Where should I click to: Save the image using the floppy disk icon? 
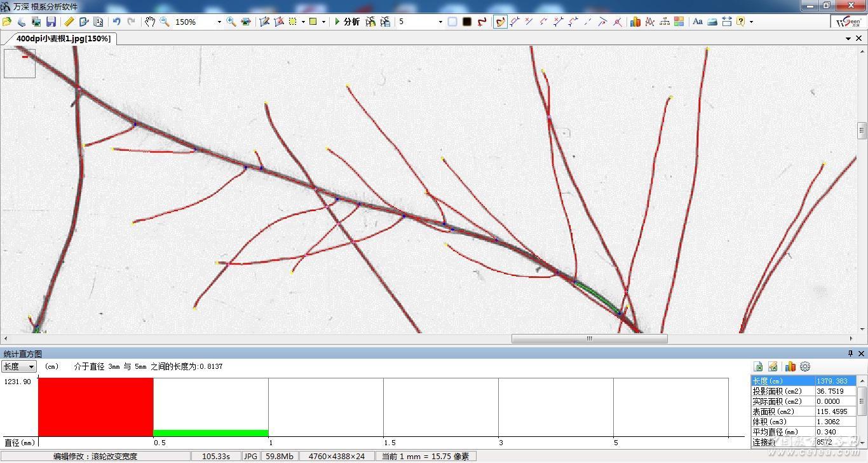click(51, 22)
